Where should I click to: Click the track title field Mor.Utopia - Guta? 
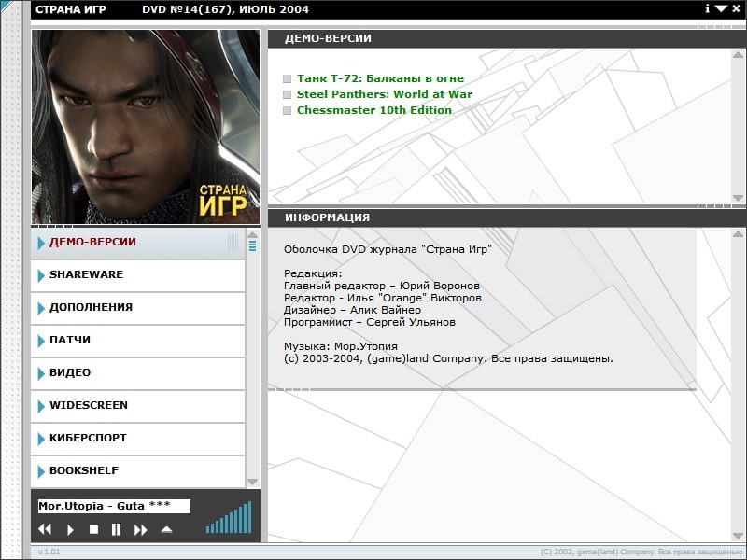(114, 506)
